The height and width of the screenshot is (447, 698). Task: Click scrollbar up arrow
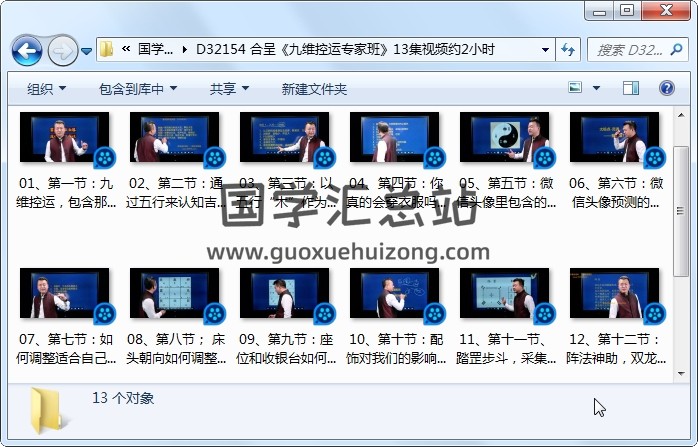click(x=681, y=115)
